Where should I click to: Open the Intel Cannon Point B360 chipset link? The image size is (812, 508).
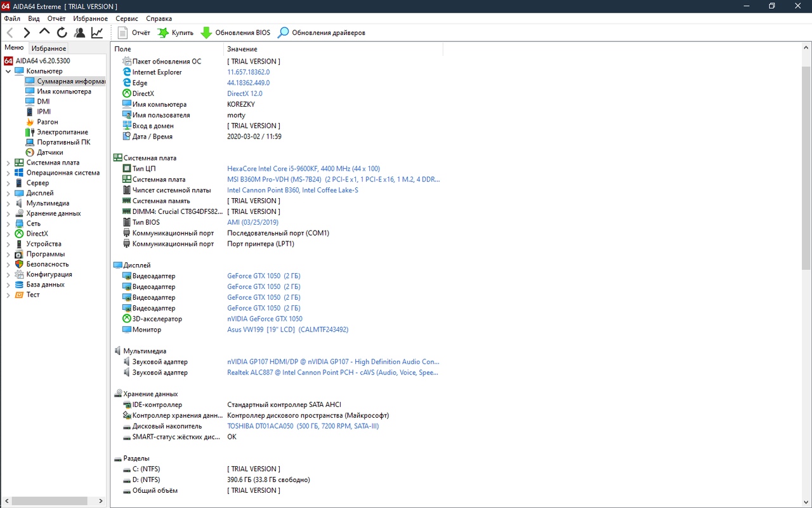[292, 190]
